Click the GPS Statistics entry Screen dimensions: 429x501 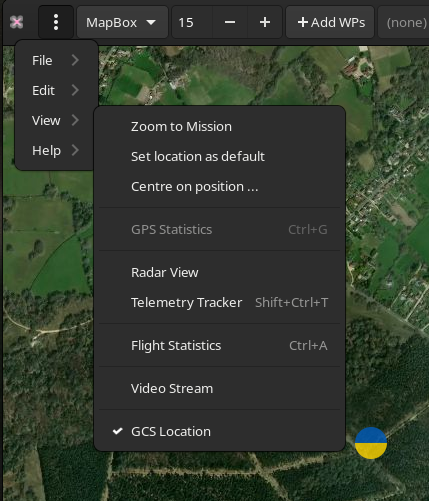220,229
